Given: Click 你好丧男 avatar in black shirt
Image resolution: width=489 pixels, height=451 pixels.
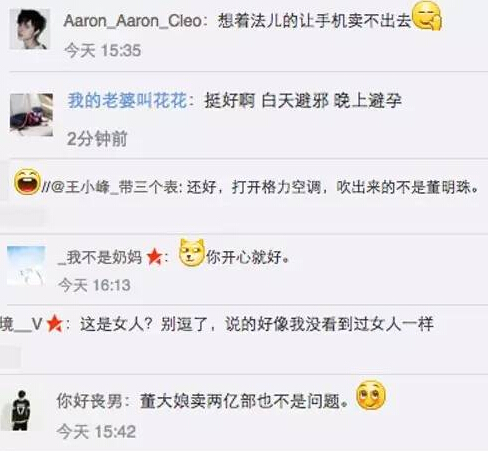Looking at the screenshot, I should click(x=21, y=410).
